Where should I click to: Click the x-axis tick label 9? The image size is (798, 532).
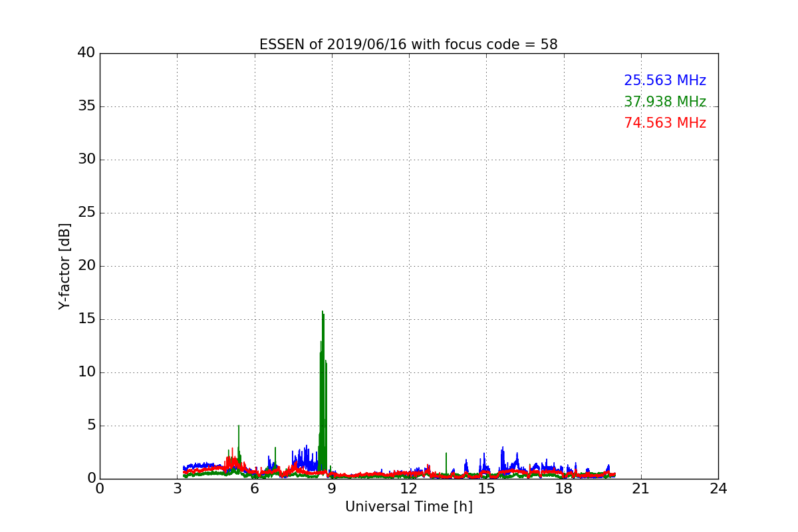(332, 488)
